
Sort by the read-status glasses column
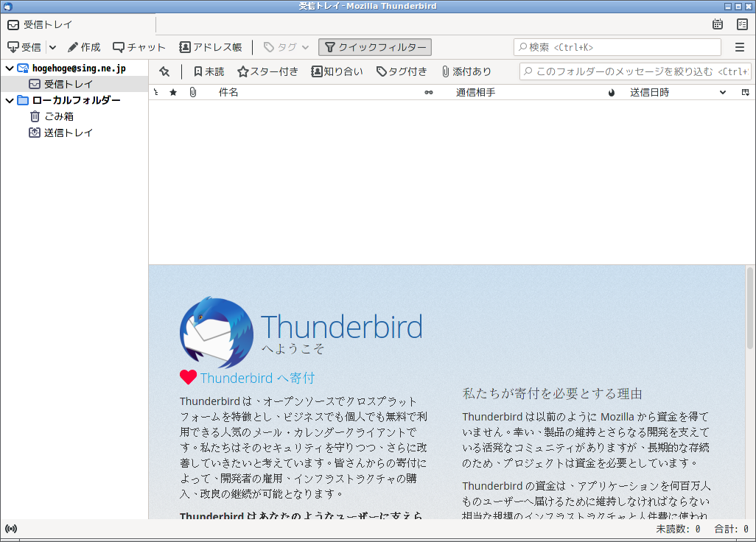(429, 93)
